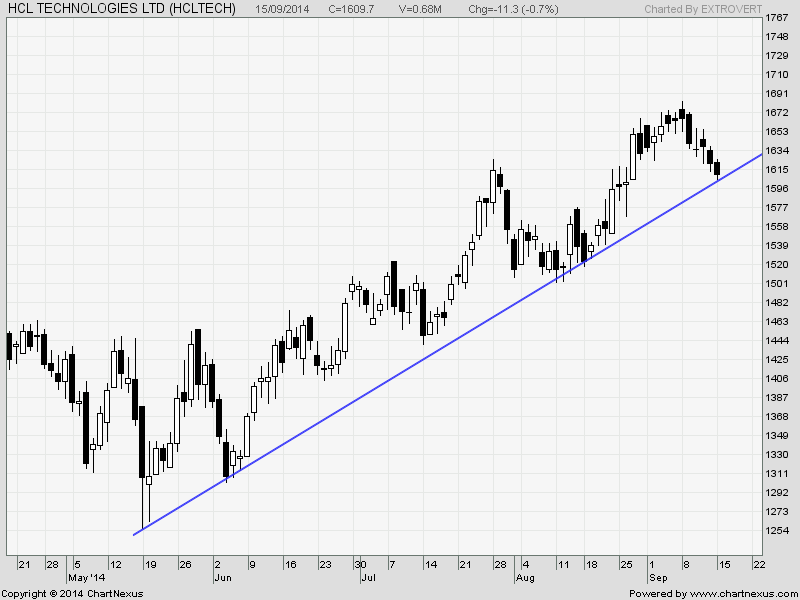
Task: Click the 22 date label at axis end
Action: (759, 565)
